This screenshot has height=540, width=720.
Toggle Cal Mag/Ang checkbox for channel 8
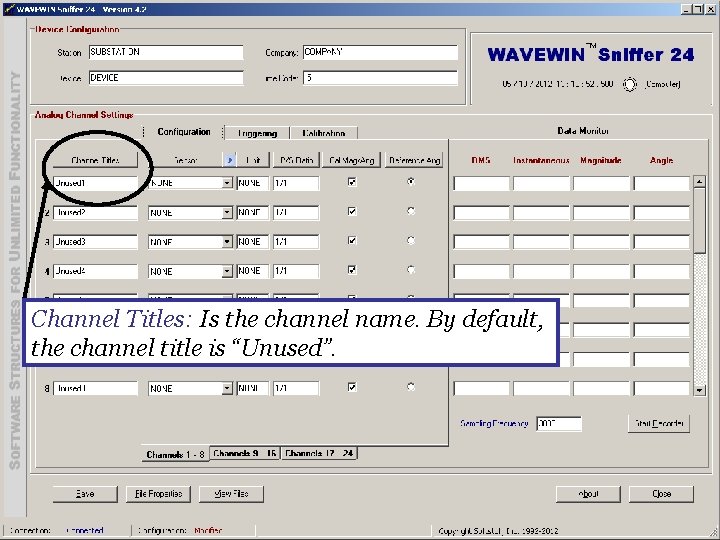click(352, 387)
